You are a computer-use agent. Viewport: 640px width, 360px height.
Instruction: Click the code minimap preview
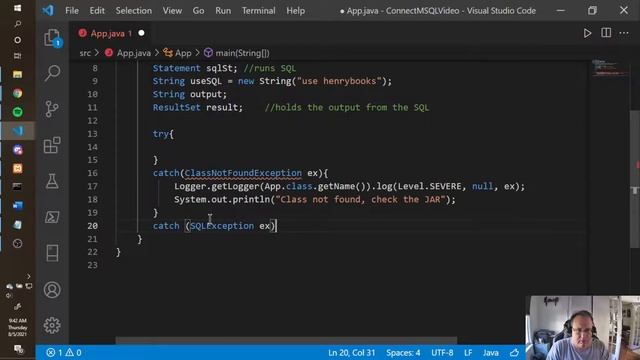coord(610,69)
